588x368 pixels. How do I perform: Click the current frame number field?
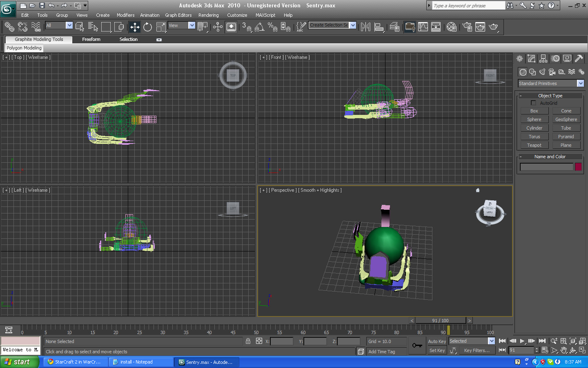click(x=521, y=350)
